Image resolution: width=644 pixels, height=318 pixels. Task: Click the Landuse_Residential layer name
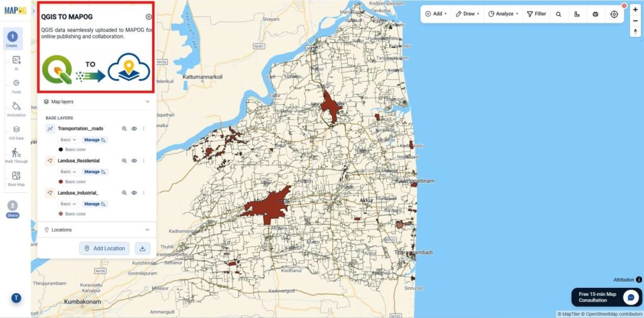click(79, 160)
